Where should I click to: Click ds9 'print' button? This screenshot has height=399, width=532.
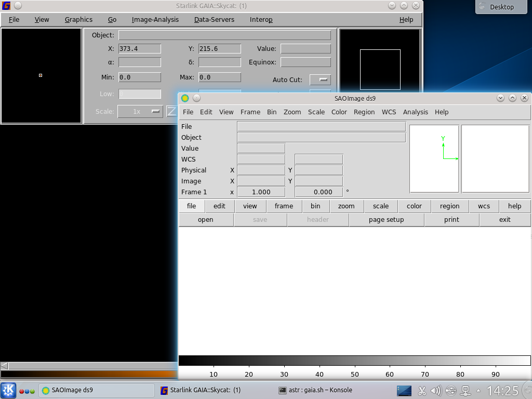click(x=451, y=220)
